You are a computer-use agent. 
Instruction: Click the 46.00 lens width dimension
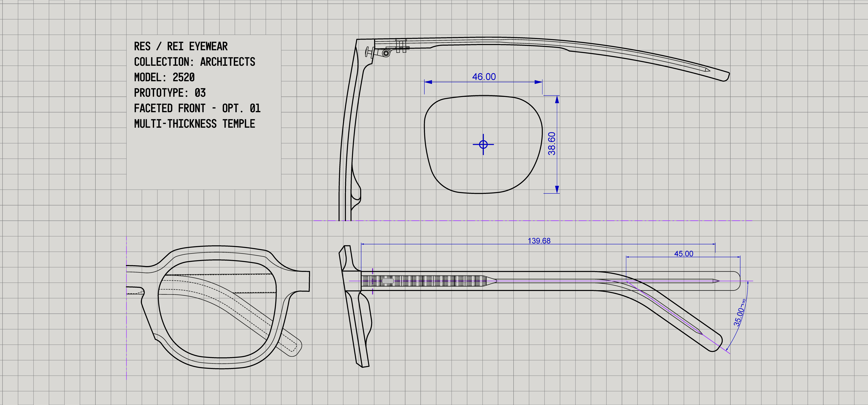pos(484,77)
